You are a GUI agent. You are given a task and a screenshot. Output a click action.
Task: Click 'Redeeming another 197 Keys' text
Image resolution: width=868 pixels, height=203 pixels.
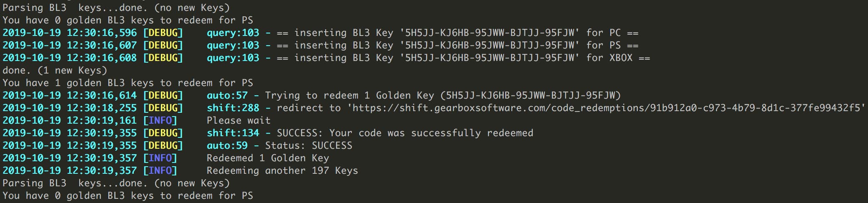(x=282, y=171)
